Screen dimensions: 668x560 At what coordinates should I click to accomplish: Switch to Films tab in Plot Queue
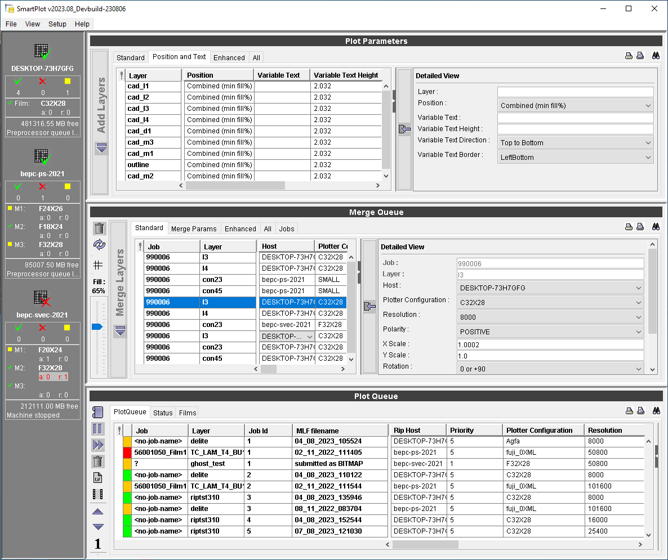tap(187, 413)
